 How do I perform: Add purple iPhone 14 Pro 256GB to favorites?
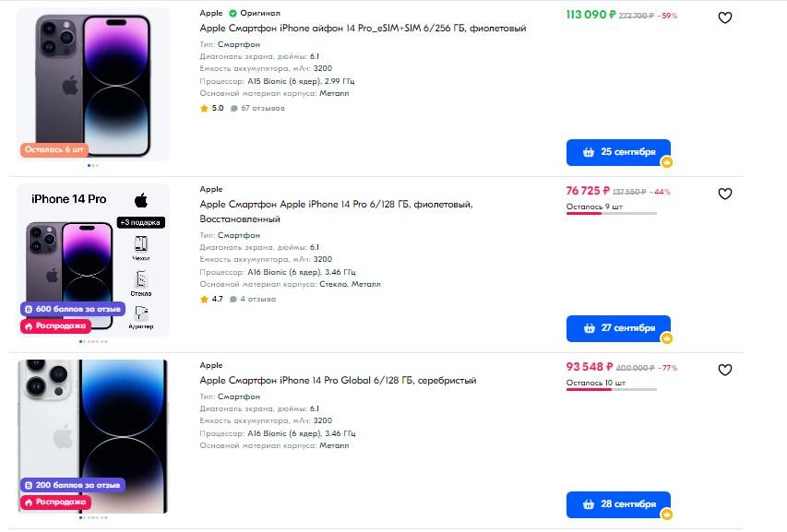coord(725,18)
